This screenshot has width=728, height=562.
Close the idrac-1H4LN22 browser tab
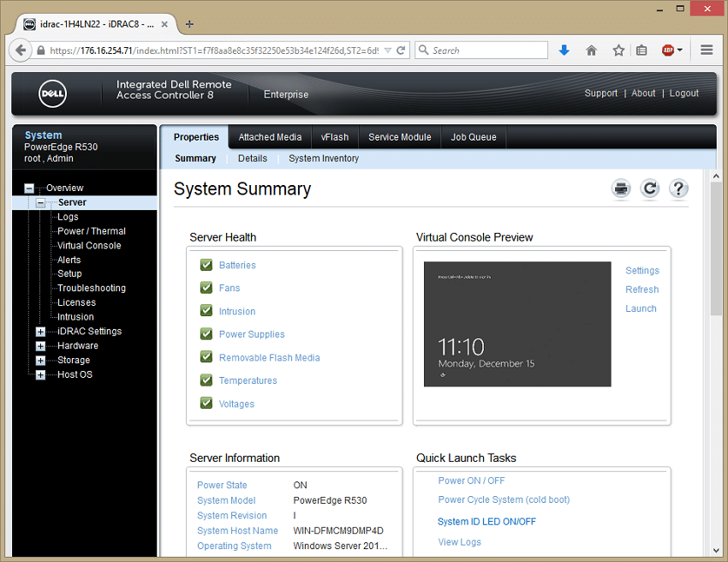pyautogui.click(x=164, y=24)
